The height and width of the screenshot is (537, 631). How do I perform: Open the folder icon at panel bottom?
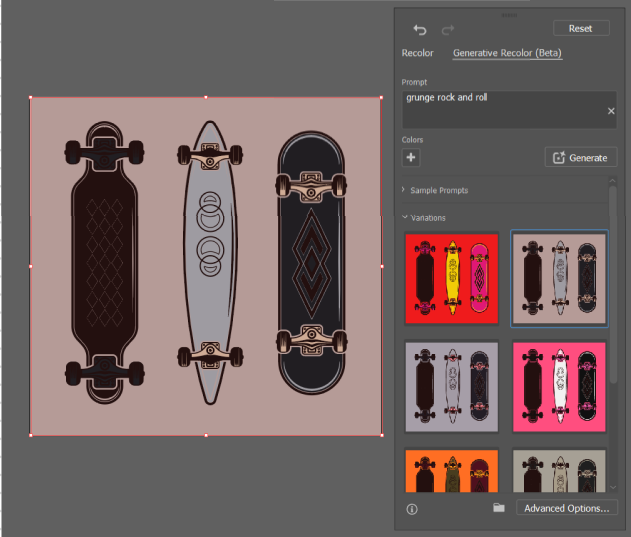tap(498, 508)
